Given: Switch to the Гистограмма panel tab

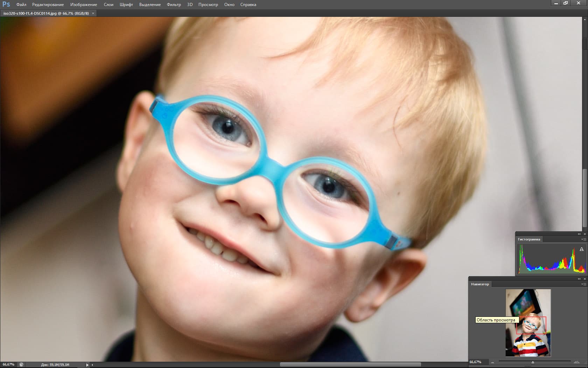Looking at the screenshot, I should (x=529, y=239).
